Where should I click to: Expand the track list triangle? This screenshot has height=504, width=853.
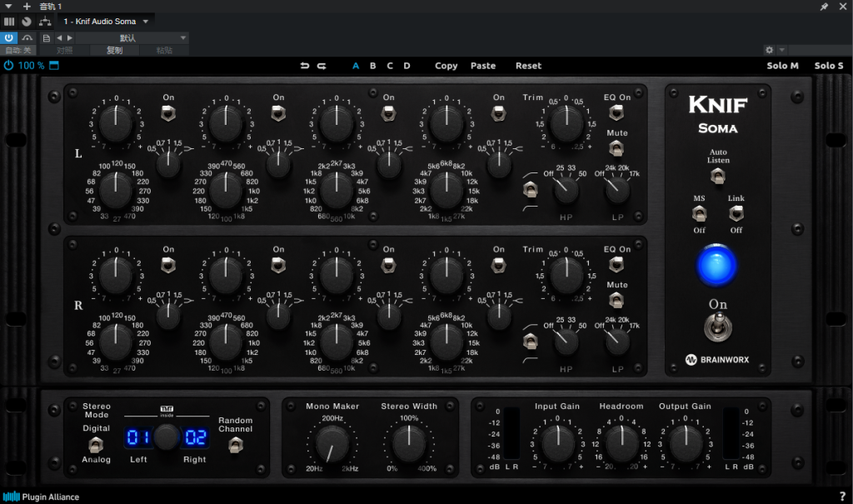[8, 7]
